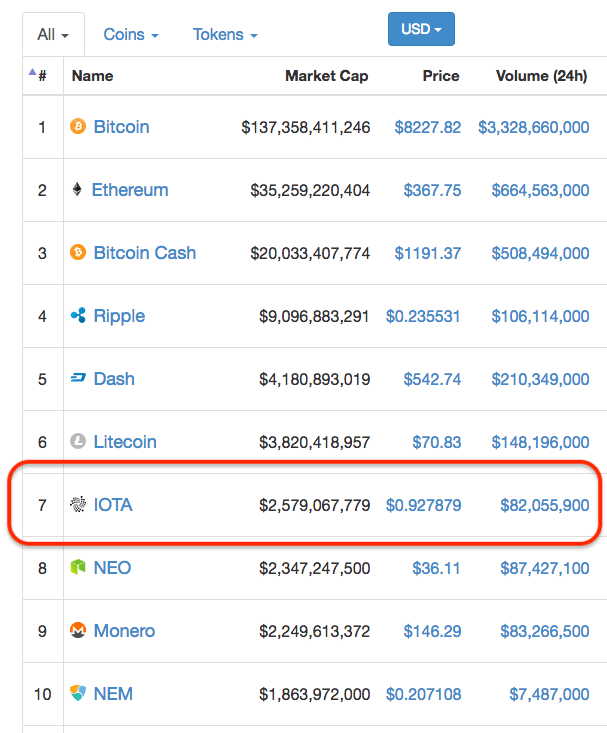Click the NEO green logo icon
The width and height of the screenshot is (607, 733).
78,568
